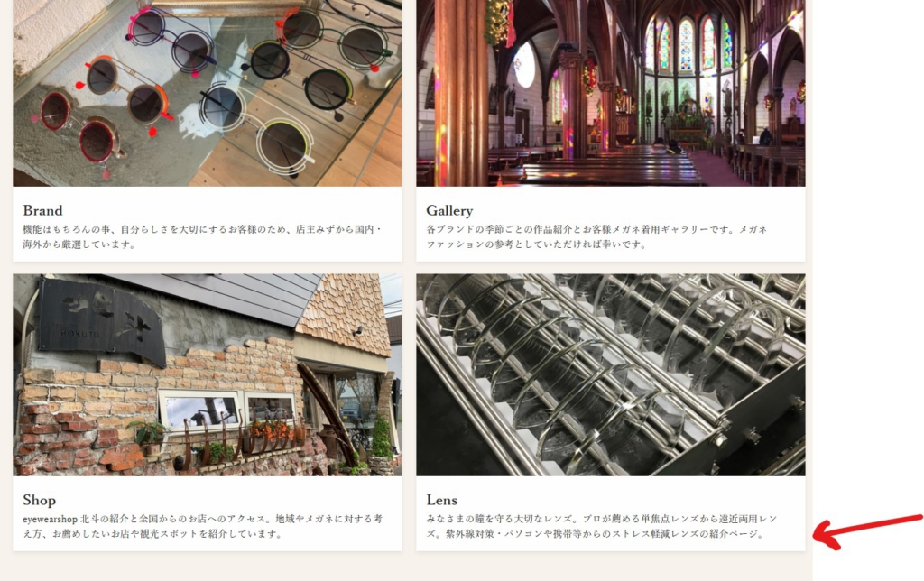Viewport: 924px width, 581px height.
Task: Open the Shop storefront brick wall photo
Action: click(208, 374)
